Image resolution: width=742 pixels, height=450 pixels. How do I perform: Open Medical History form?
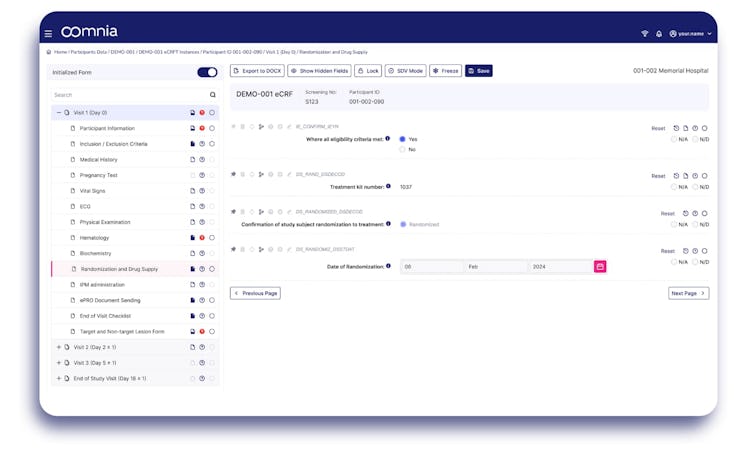click(98, 159)
